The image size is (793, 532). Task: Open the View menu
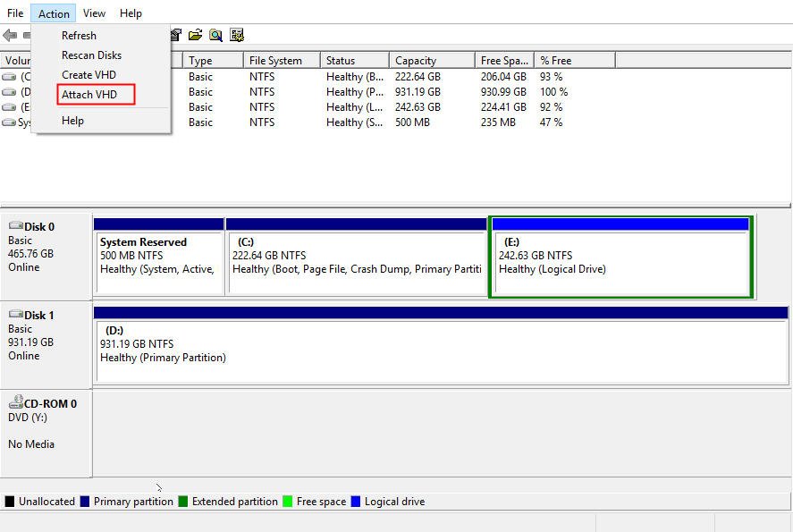click(94, 13)
